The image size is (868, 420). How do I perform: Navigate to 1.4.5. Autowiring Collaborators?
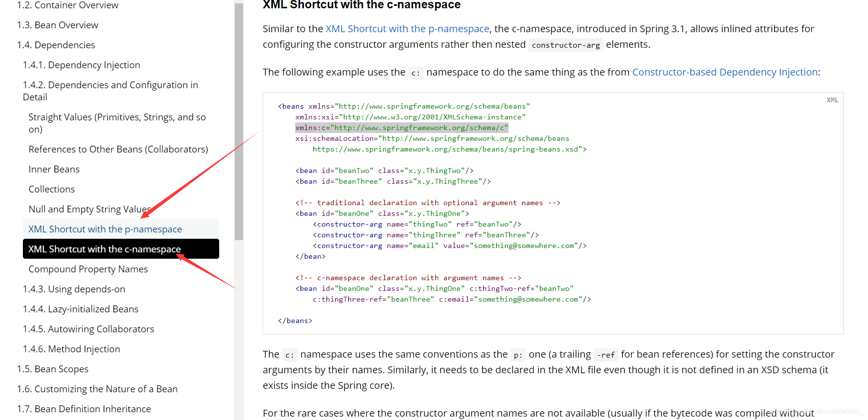click(x=89, y=329)
